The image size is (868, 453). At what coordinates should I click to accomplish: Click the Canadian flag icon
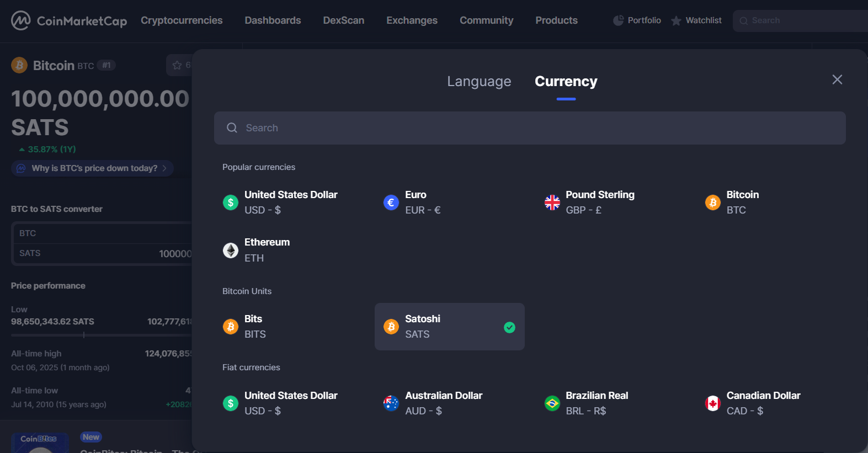click(713, 403)
